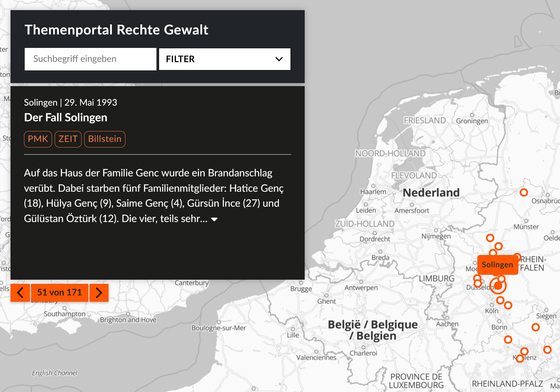Click the 'Der Fall Solingen' case title

[x=66, y=118]
